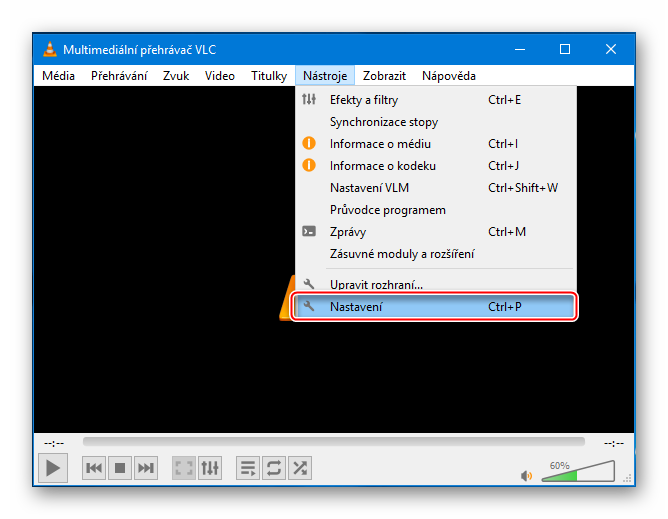Viewport: 668px width, 519px height.
Task: Show the playlist panel
Action: pos(248,467)
